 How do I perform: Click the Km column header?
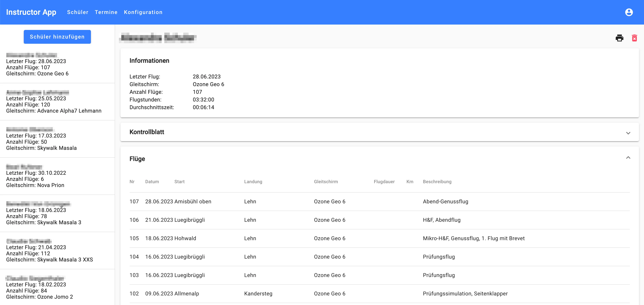point(410,182)
